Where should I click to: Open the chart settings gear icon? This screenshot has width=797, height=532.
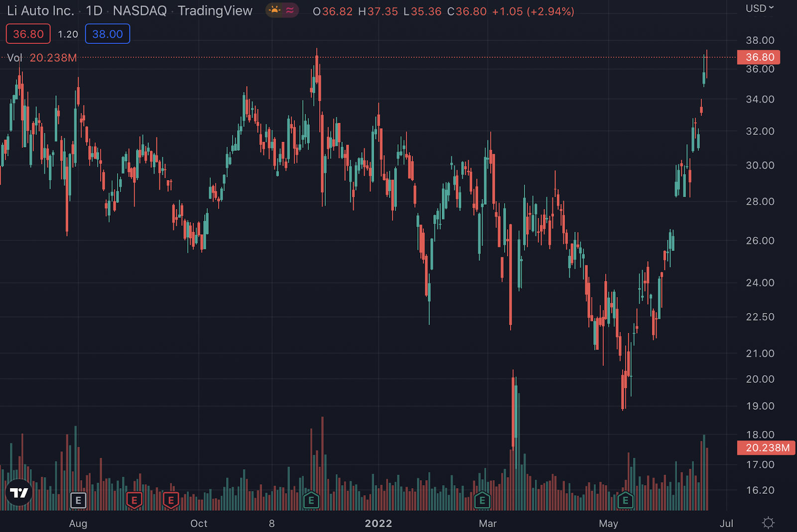(769, 523)
